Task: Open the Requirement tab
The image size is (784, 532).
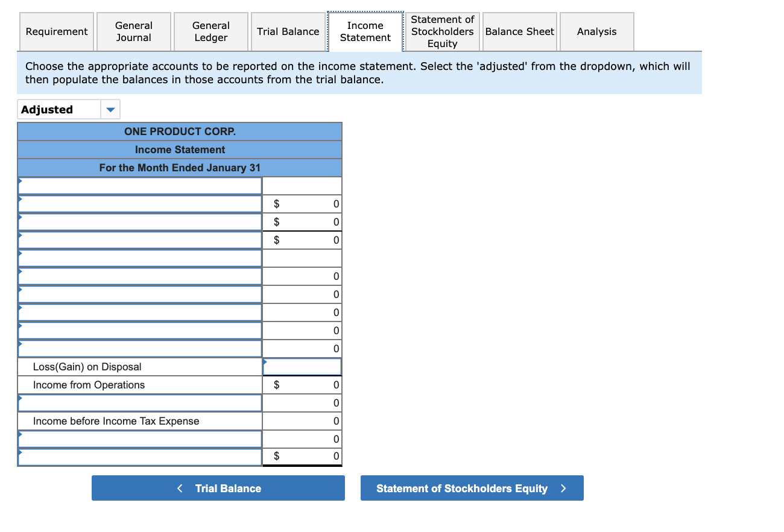Action: click(x=56, y=32)
